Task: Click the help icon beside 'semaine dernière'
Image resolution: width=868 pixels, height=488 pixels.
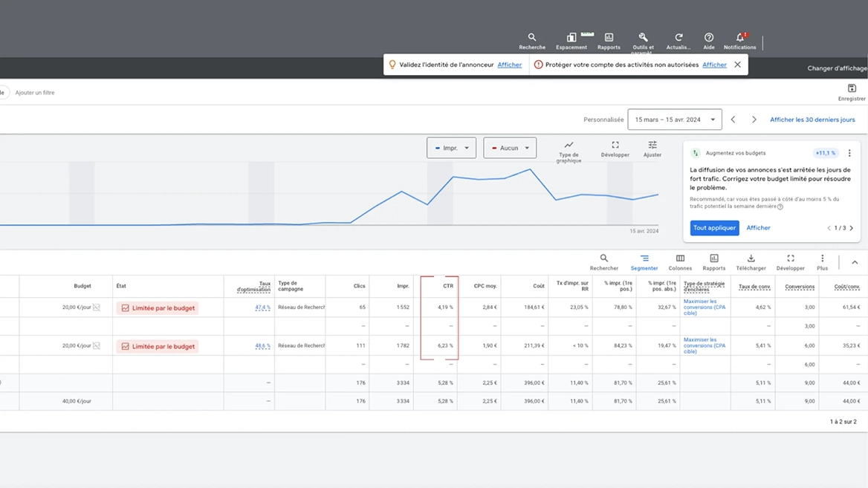Action: (780, 207)
